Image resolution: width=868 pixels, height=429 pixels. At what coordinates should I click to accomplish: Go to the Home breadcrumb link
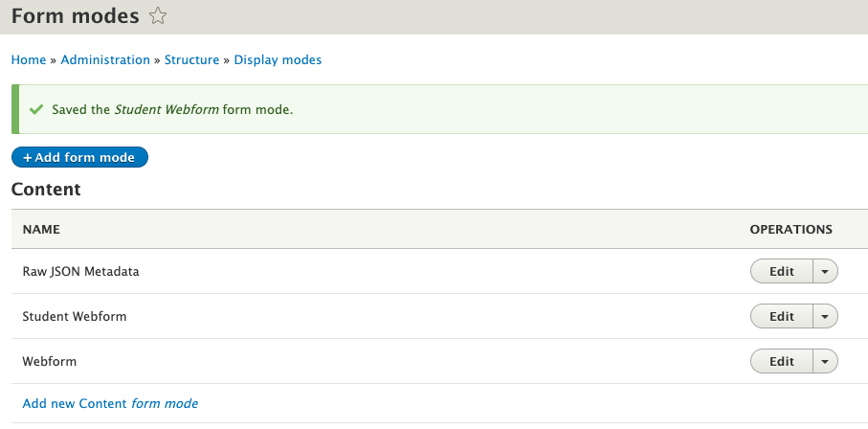click(x=29, y=59)
